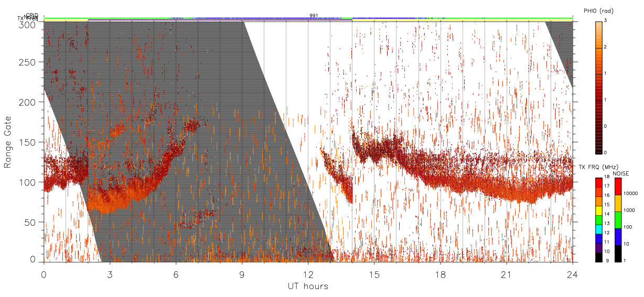The height and width of the screenshot is (297, 644).
Task: Click x-axis tick label '9'
Action: [x=242, y=274]
